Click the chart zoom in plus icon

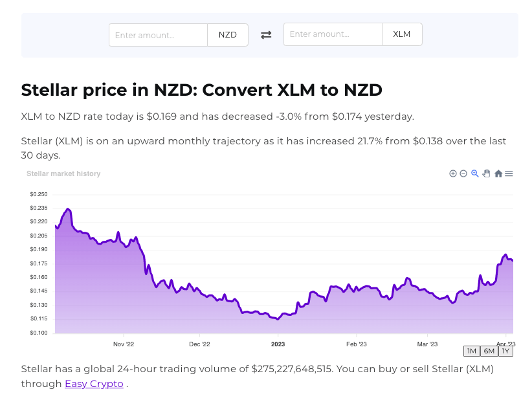point(453,173)
